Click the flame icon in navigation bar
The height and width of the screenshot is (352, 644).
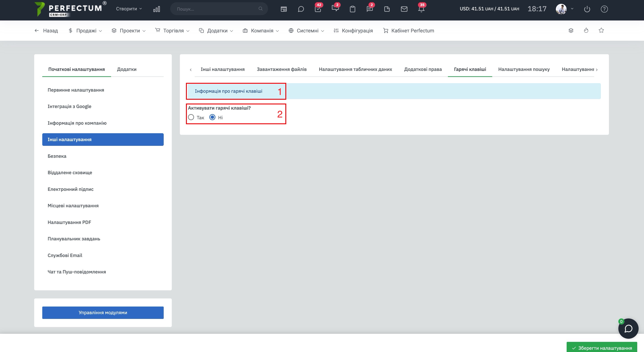click(x=586, y=31)
